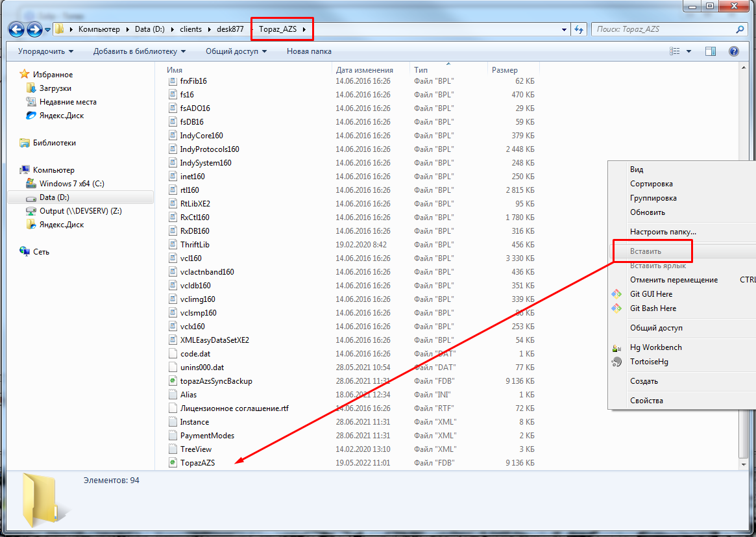Select the unins000.dat file
The height and width of the screenshot is (537, 756).
(x=202, y=368)
